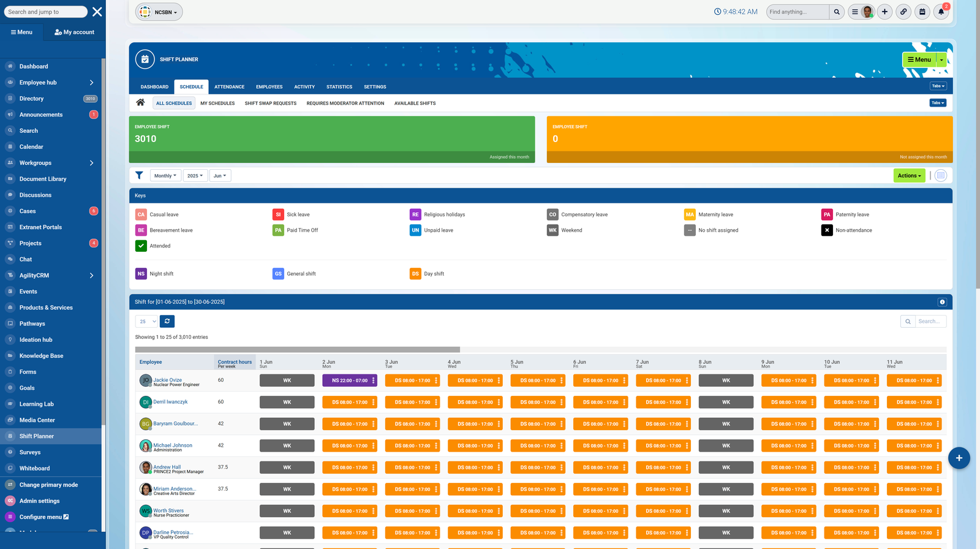Open Jackie Ovize's profile link
Viewport: 980px width, 549px height.
point(167,380)
